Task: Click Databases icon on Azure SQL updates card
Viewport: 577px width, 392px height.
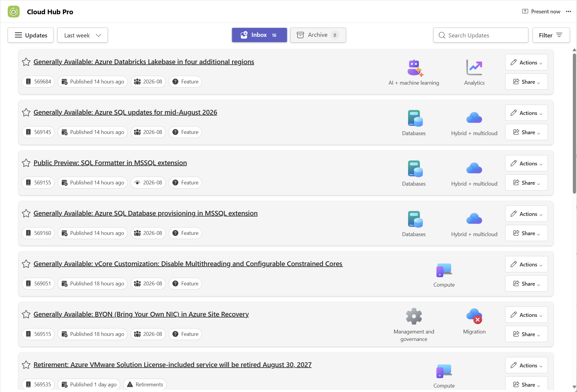Action: click(x=415, y=118)
